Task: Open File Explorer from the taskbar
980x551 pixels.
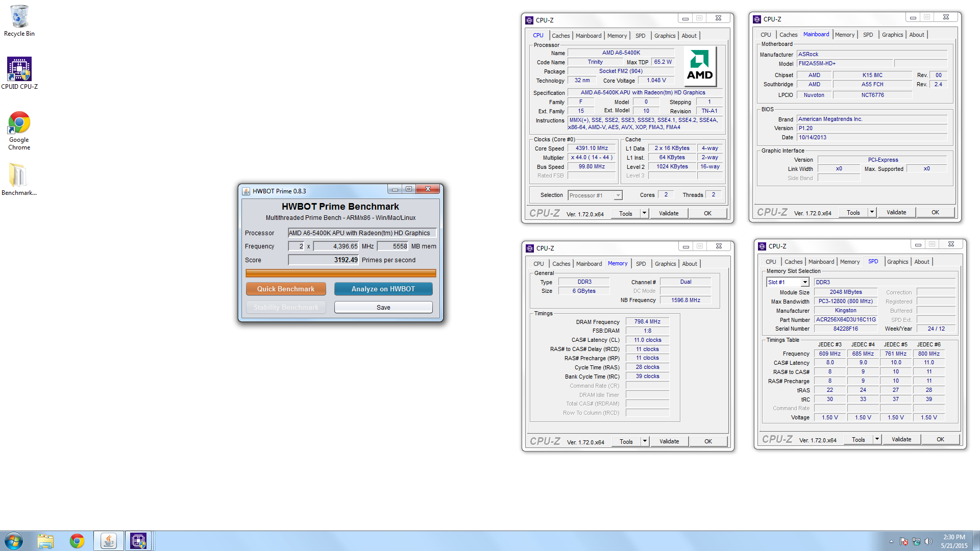Action: pos(45,541)
